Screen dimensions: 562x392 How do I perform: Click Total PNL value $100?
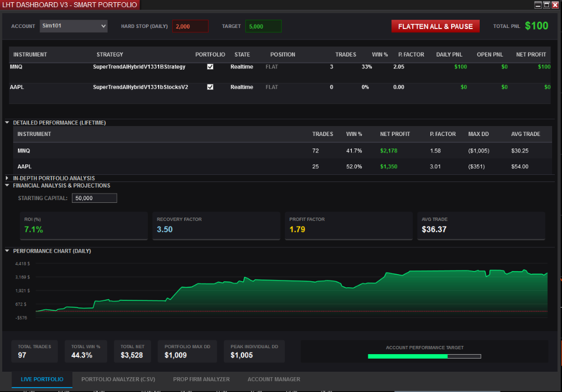[537, 26]
